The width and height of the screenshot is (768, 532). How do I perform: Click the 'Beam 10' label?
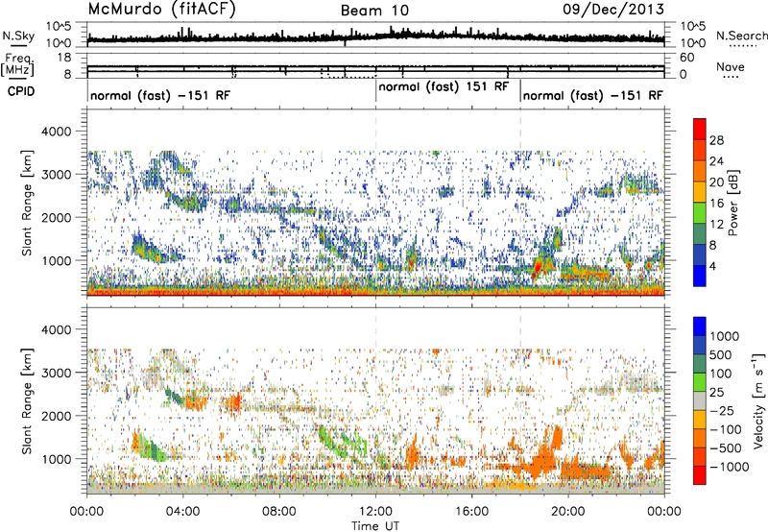[374, 11]
